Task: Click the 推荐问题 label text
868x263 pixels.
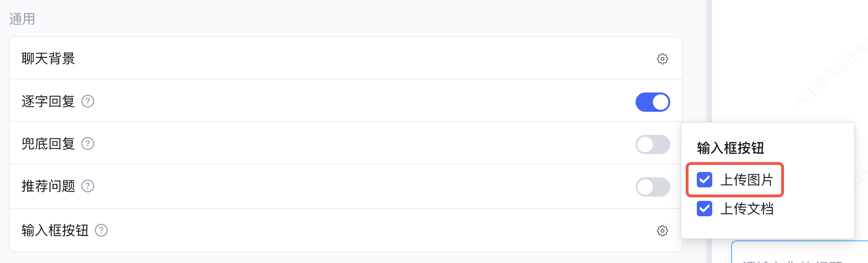Action: pyautogui.click(x=48, y=186)
